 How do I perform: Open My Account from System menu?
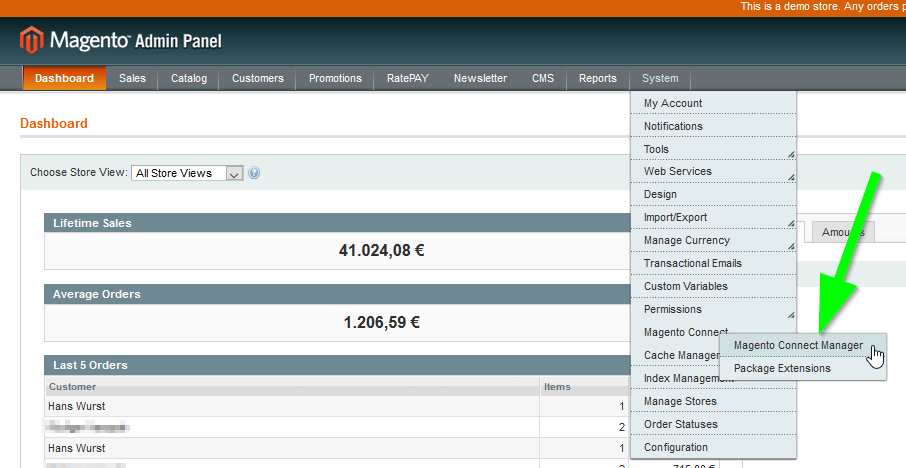click(713, 103)
